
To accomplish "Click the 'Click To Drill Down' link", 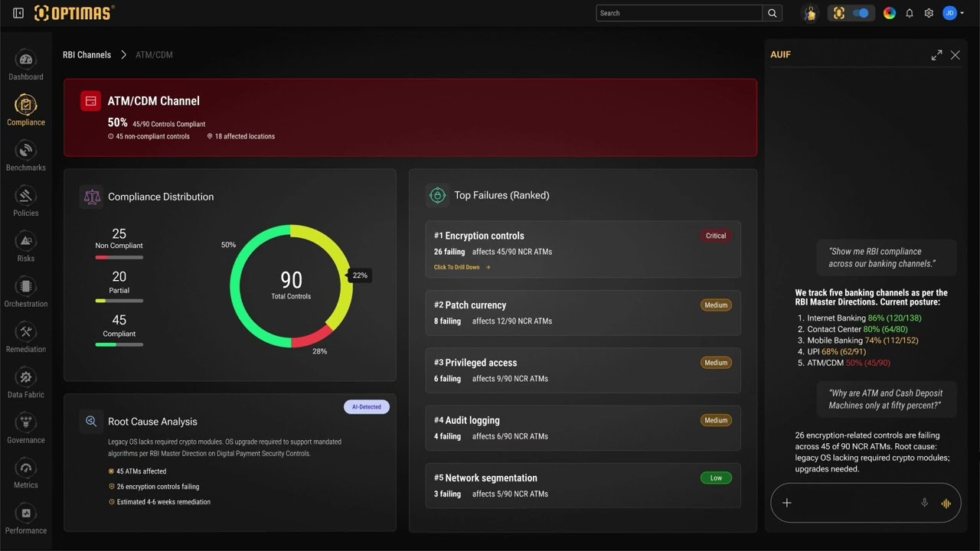I will point(462,267).
